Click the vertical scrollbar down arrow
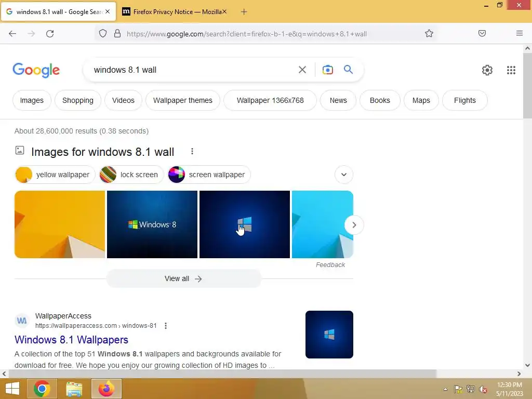This screenshot has height=399, width=532. tap(527, 365)
